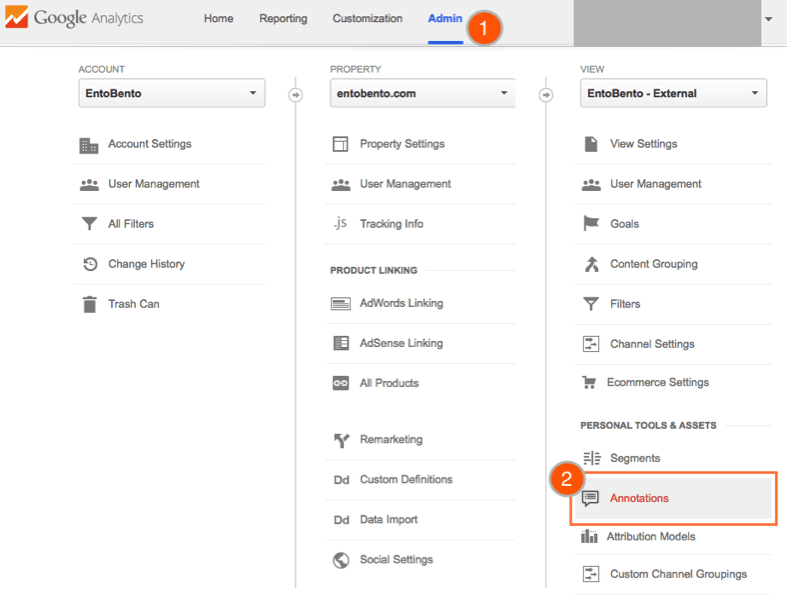The image size is (788, 595).
Task: Open the Remarketing link
Action: pyautogui.click(x=391, y=440)
